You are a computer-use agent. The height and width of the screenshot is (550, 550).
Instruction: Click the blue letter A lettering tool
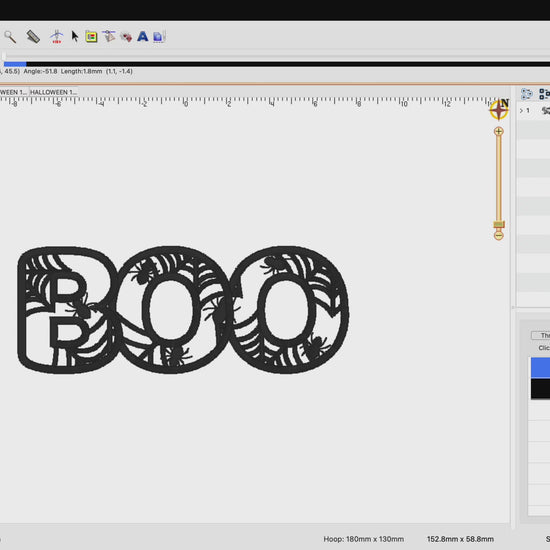point(142,36)
